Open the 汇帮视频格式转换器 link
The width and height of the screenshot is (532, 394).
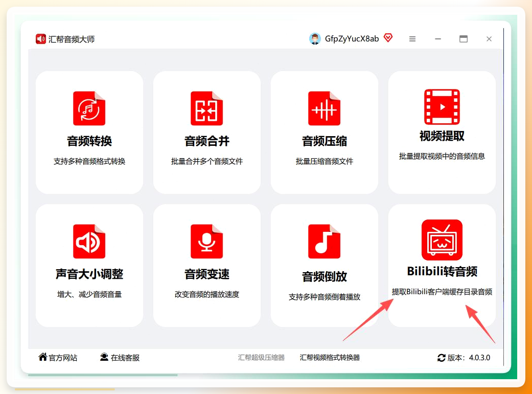(x=330, y=357)
